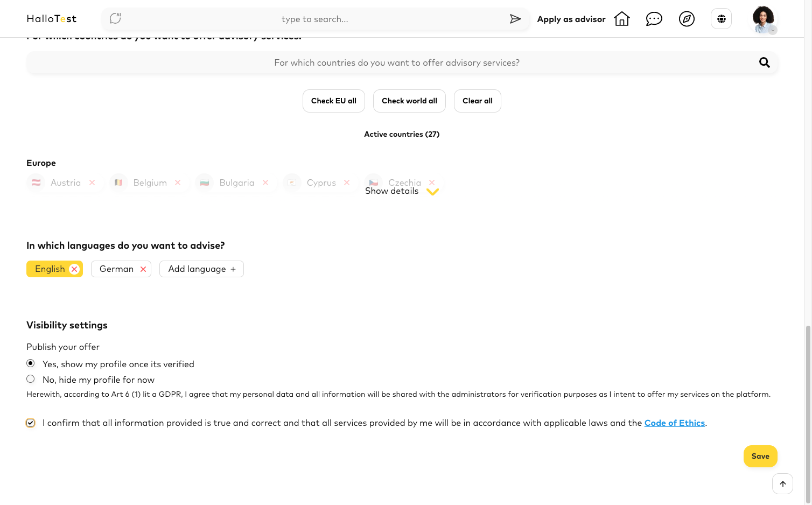Open the user profile avatar menu
The width and height of the screenshot is (812, 505).
764,19
